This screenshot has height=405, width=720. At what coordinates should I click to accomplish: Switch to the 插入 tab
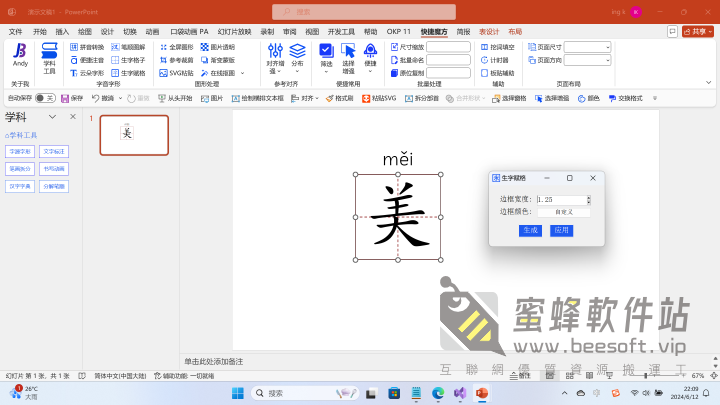click(62, 32)
